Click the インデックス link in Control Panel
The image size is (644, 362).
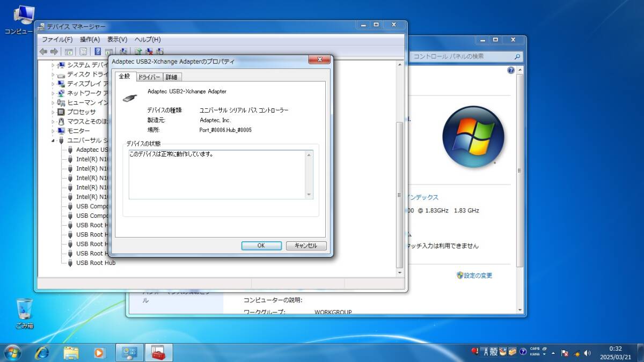coord(423,197)
